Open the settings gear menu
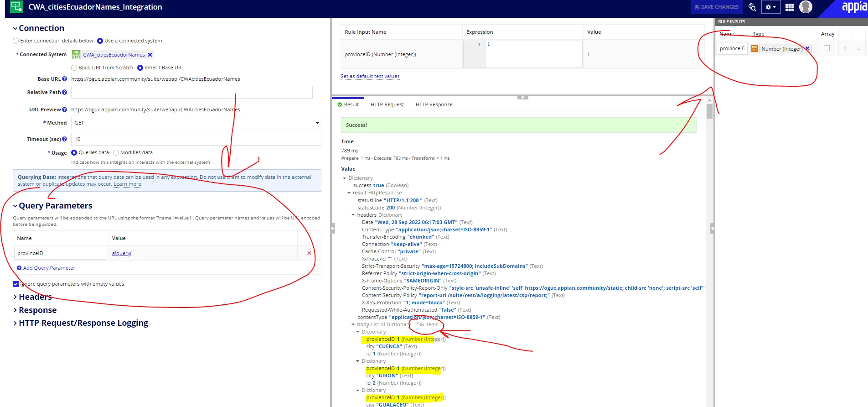Screen dimensions: 868x407 [770, 7]
